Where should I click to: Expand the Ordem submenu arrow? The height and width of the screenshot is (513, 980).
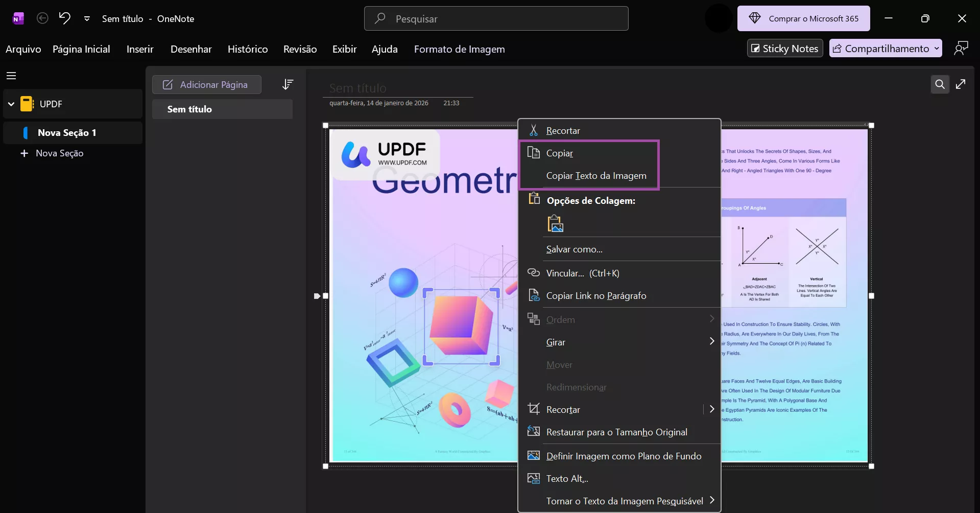point(712,318)
